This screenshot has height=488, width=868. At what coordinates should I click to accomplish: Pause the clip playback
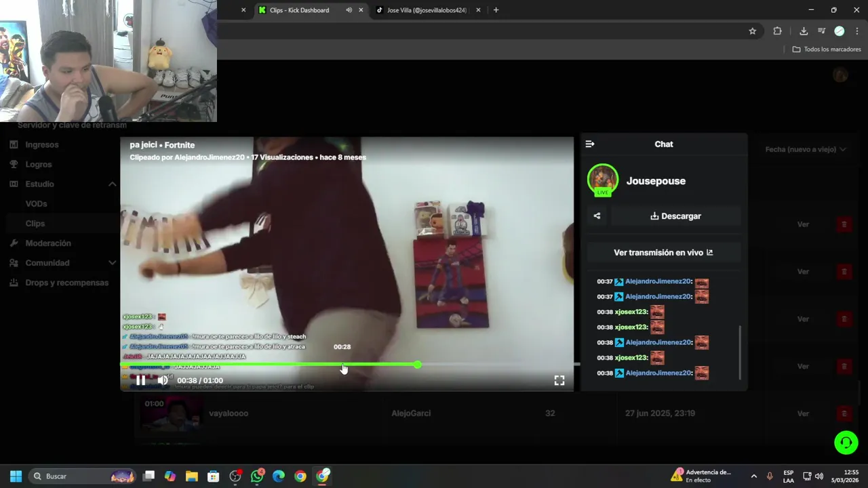(x=140, y=380)
